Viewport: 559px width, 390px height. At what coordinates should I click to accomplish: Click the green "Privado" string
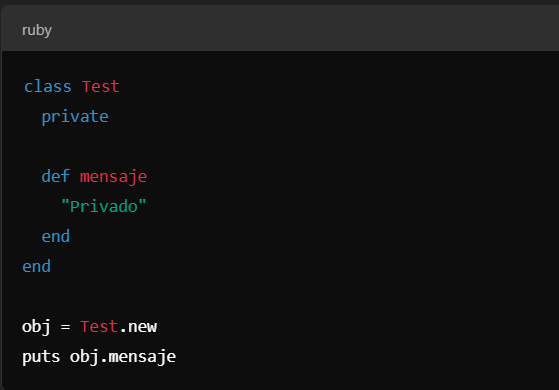[x=104, y=206]
